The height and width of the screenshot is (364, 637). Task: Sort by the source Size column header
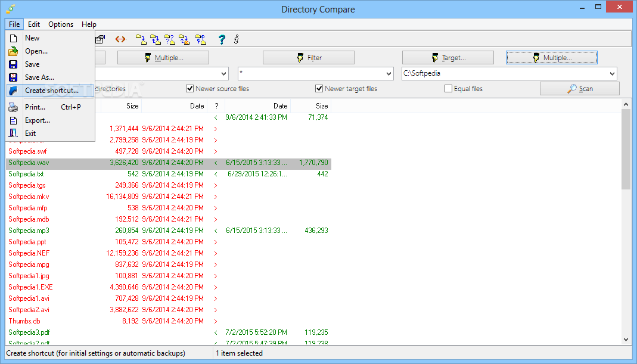(121, 106)
